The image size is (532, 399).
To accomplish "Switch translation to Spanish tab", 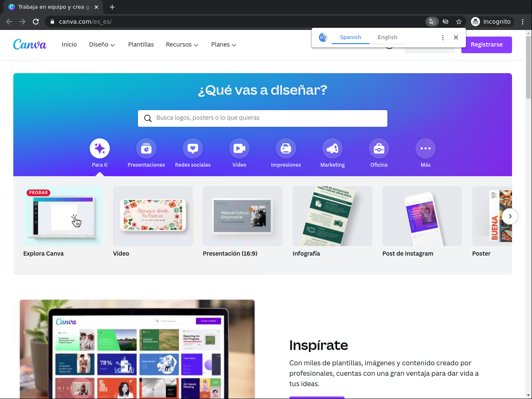I will pyautogui.click(x=350, y=37).
